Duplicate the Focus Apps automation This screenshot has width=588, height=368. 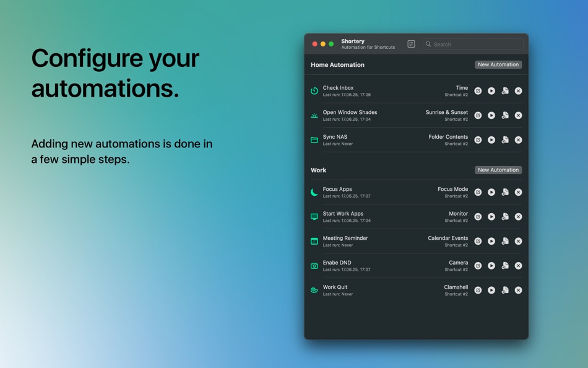tap(505, 192)
